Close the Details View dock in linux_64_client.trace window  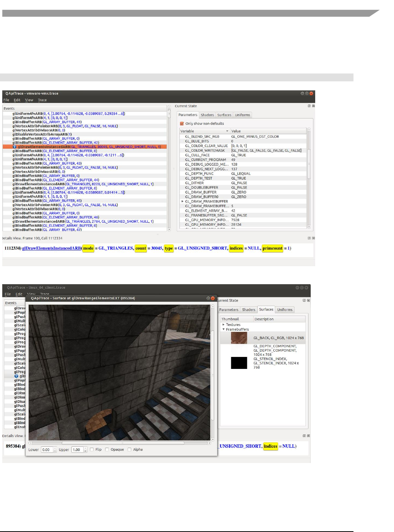click(x=308, y=436)
